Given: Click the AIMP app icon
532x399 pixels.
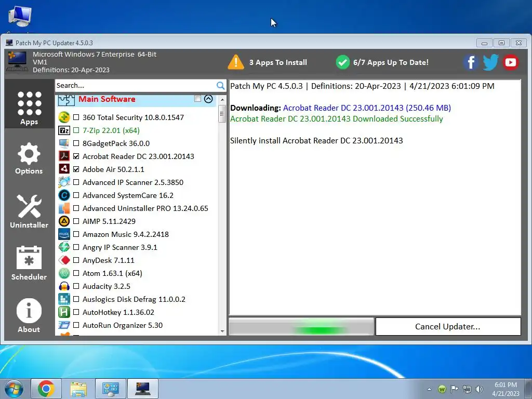Looking at the screenshot, I should pyautogui.click(x=64, y=221).
